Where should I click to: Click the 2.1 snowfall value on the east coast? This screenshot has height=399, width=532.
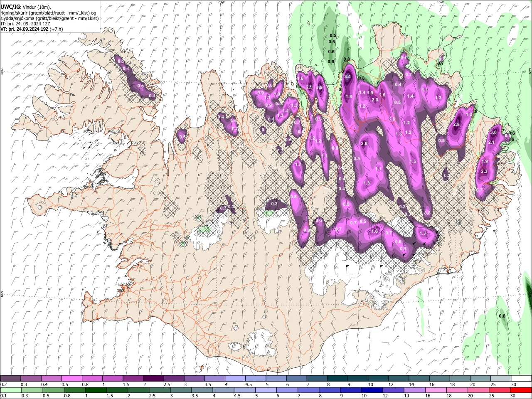pyautogui.click(x=491, y=143)
